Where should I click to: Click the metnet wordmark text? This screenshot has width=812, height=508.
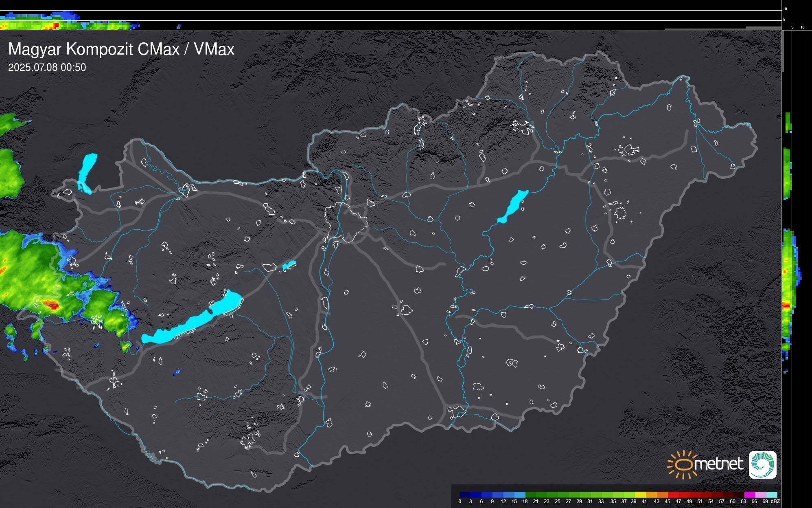coord(718,464)
